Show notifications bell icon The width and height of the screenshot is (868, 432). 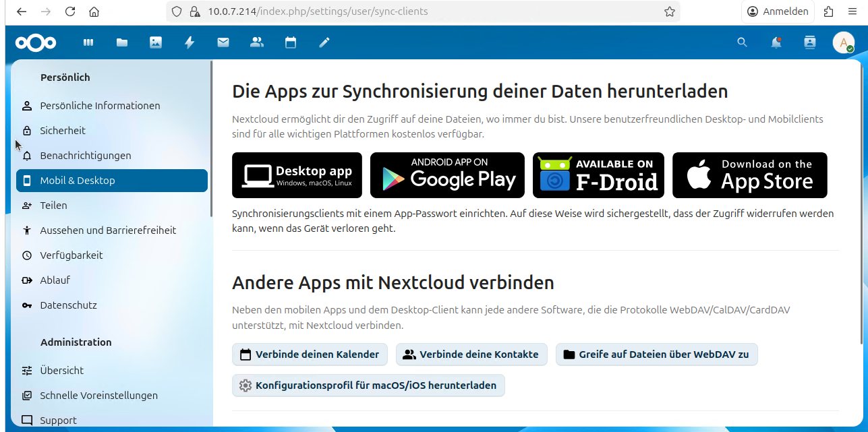pos(776,42)
